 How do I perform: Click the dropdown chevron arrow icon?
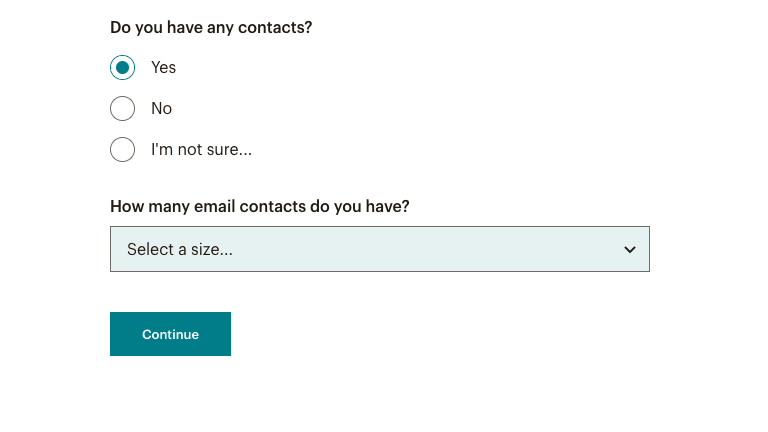(x=630, y=250)
